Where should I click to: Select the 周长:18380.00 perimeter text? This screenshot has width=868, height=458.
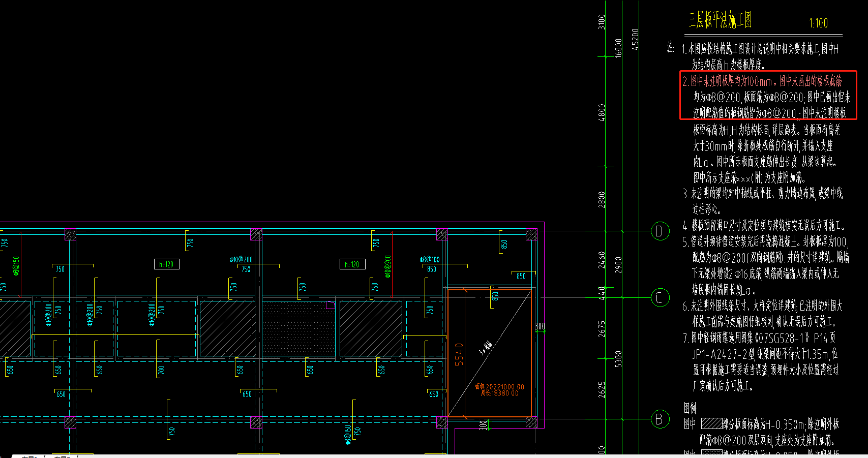coord(499,393)
